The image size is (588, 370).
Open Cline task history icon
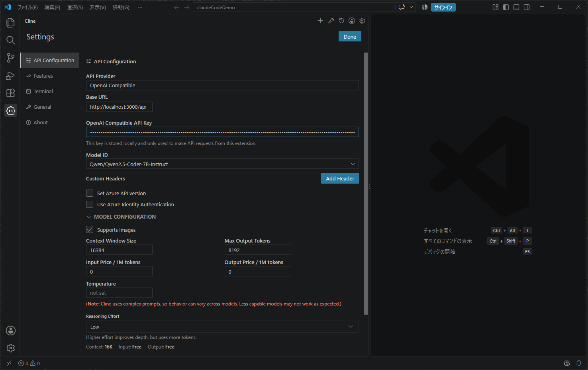(341, 21)
